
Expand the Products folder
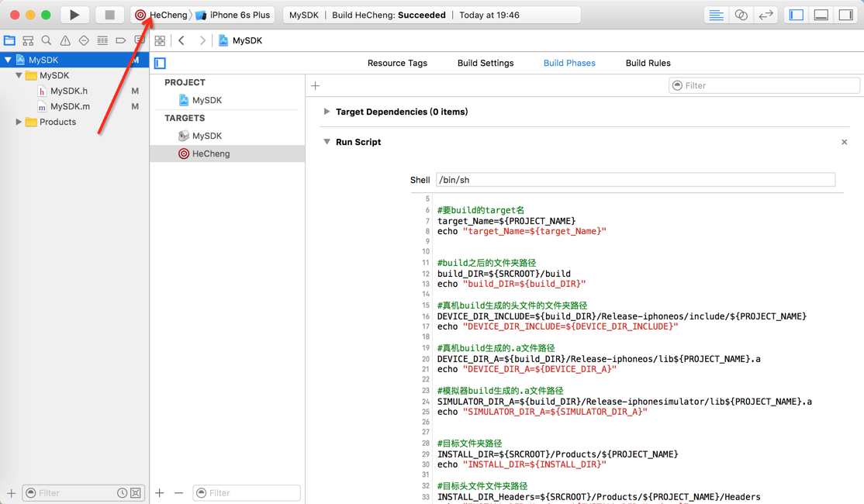point(19,122)
